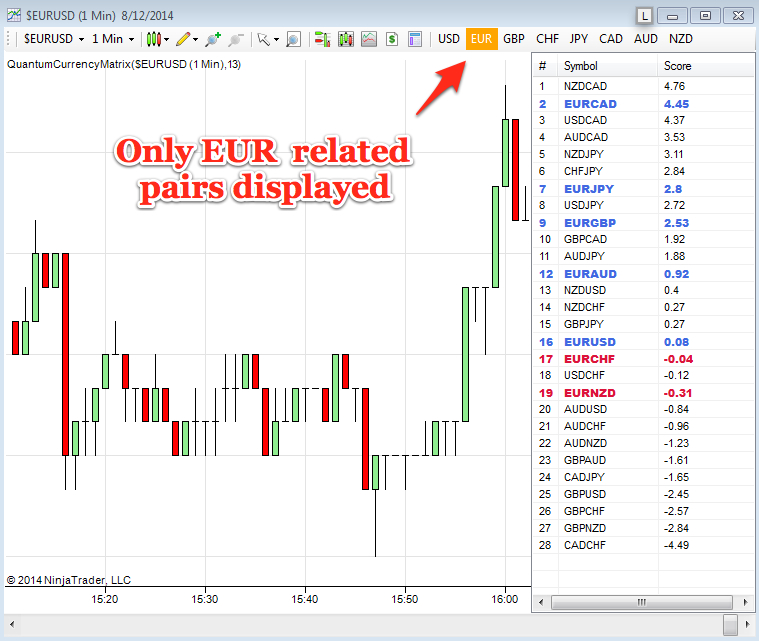Open the chart properties icon
Image resolution: width=759 pixels, height=641 pixels.
click(x=415, y=39)
